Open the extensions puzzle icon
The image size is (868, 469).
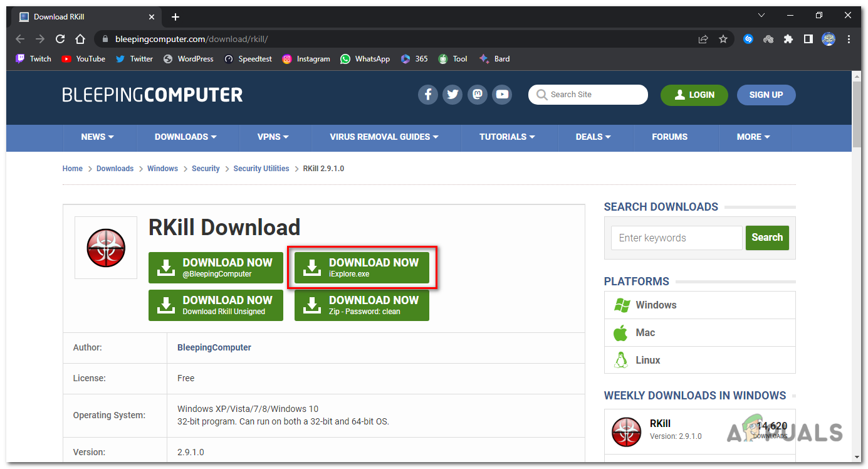tap(788, 38)
